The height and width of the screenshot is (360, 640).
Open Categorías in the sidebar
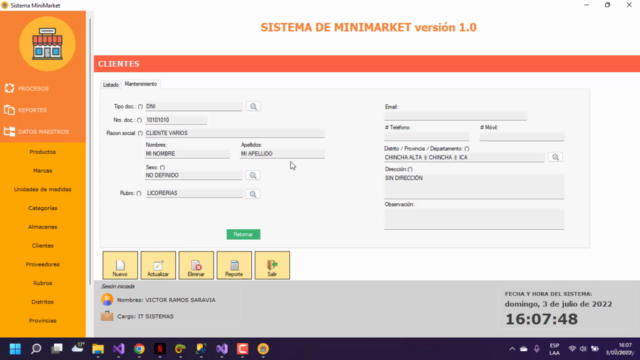[42, 208]
